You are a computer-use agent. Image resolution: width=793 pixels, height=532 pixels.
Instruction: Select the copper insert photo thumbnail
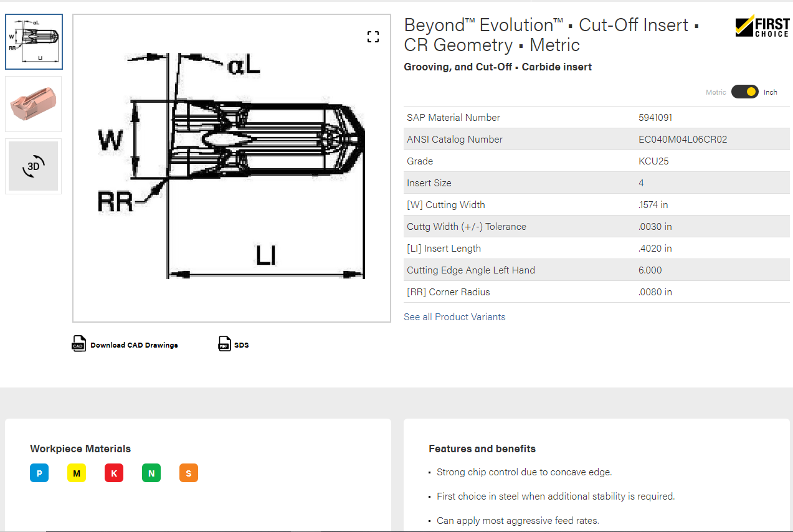(34, 104)
